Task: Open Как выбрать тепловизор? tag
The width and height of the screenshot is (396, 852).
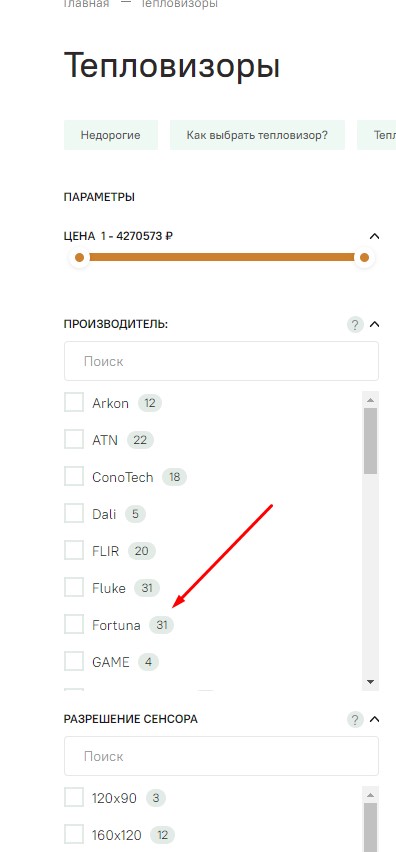Action: click(x=257, y=135)
